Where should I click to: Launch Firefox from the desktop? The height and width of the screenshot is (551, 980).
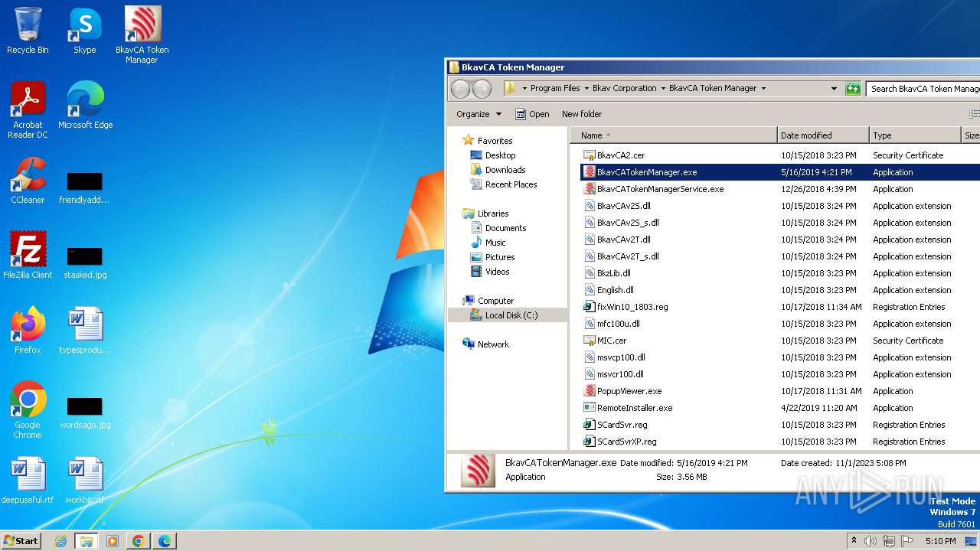click(28, 331)
